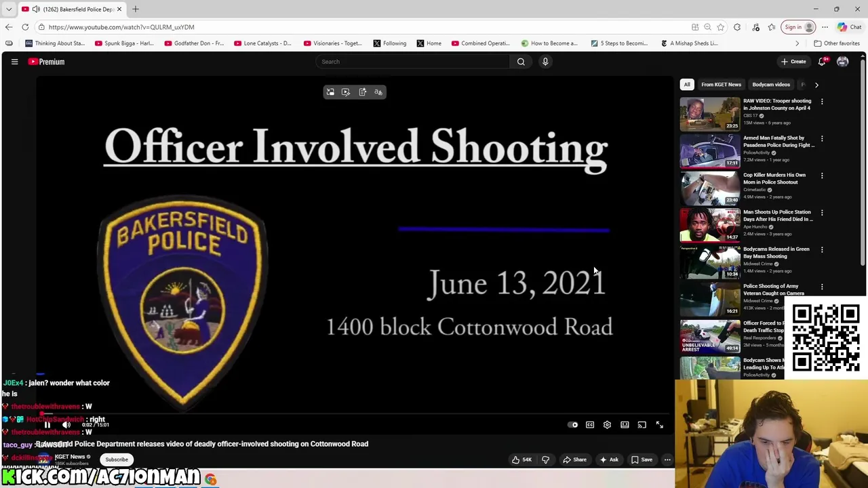Open browser settings and more ellipsis
868x488 pixels.
(825, 27)
